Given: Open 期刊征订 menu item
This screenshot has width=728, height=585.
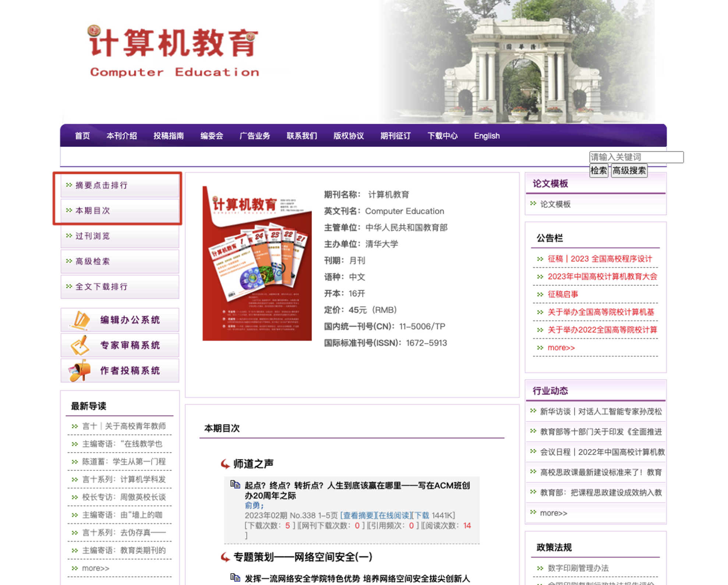Looking at the screenshot, I should 395,136.
